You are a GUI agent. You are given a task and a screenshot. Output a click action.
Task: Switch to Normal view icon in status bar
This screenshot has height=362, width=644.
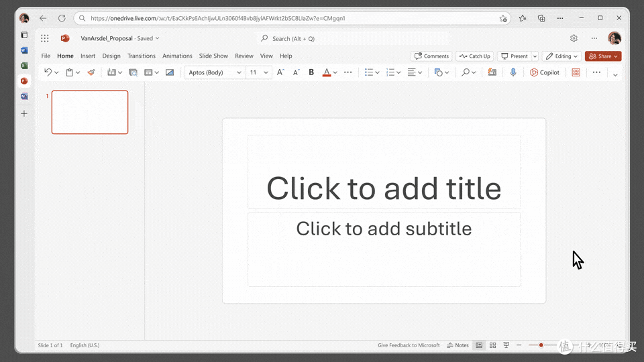point(479,345)
